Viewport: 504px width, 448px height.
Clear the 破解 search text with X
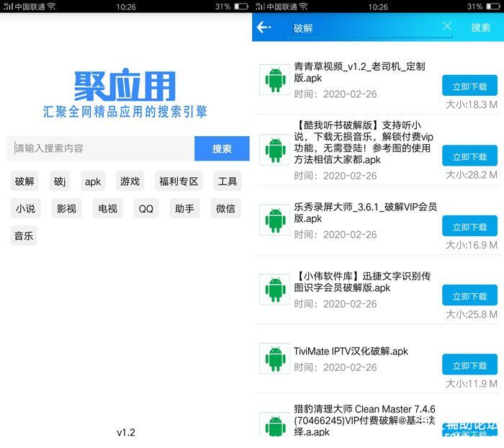[x=447, y=26]
